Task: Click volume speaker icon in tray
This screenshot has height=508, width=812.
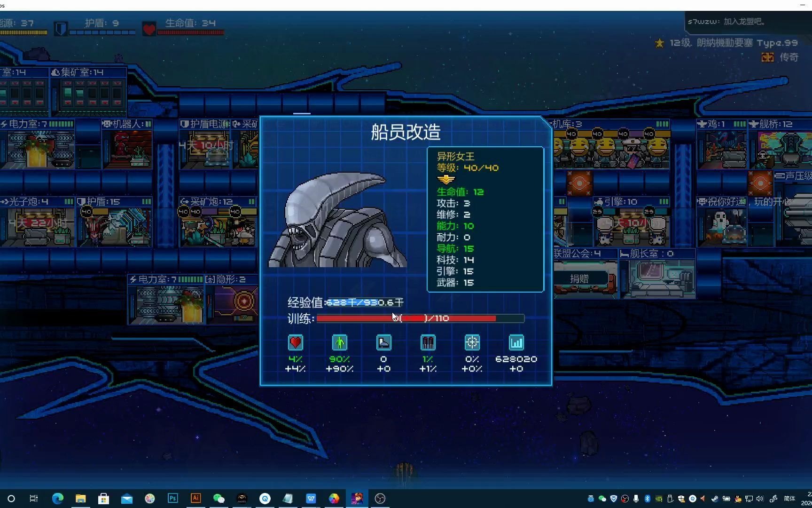Action: point(760,499)
